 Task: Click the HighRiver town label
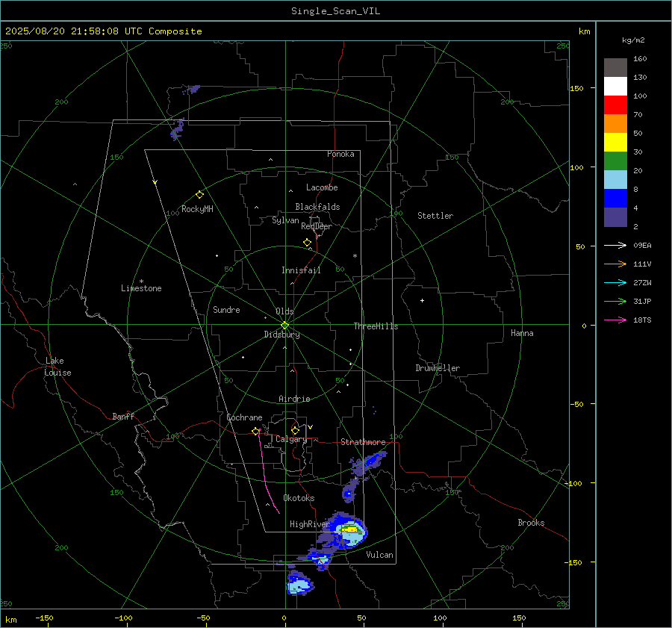310,524
